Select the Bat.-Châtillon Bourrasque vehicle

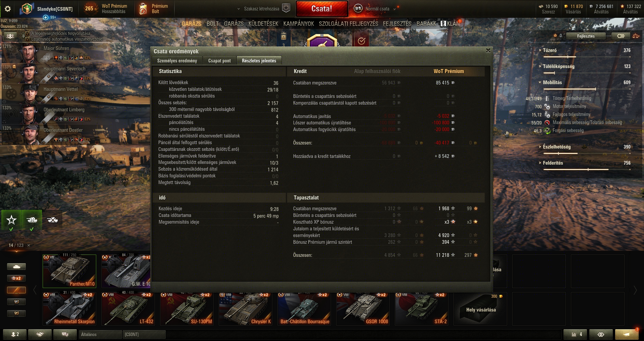coord(304,308)
